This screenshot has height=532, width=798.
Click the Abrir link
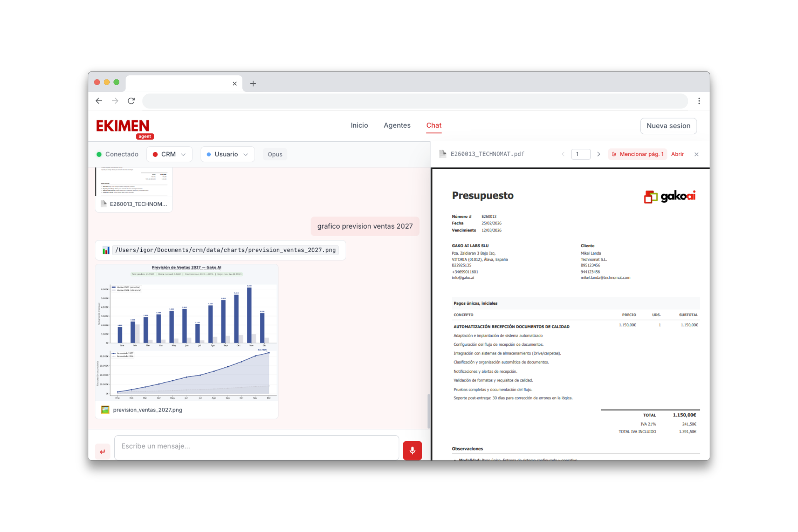677,154
